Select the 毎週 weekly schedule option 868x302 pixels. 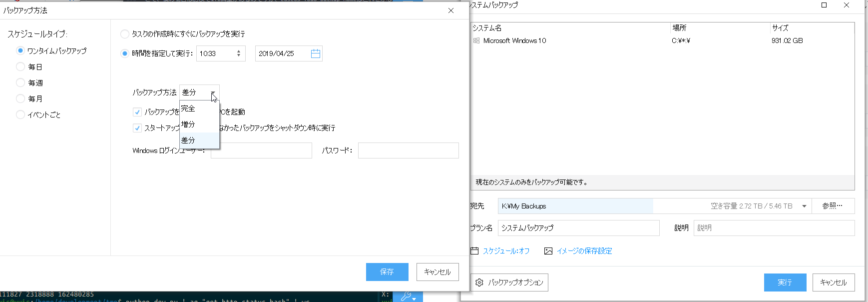(x=20, y=82)
